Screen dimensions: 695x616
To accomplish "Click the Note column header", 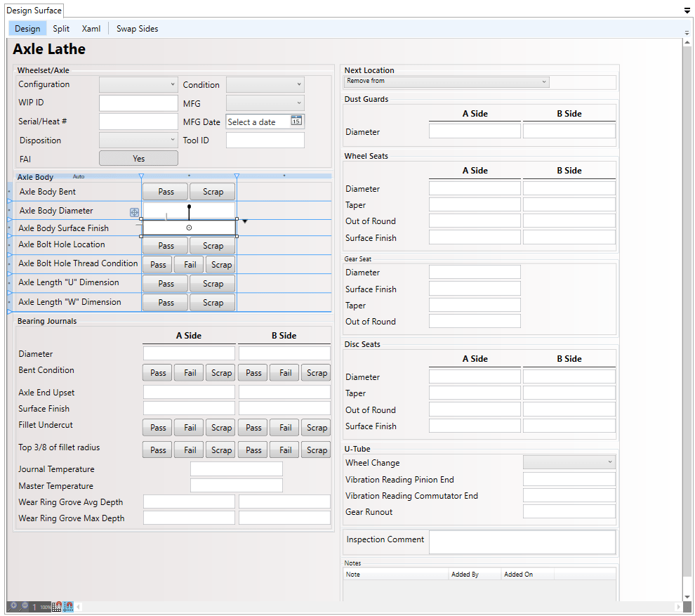I will [396, 575].
